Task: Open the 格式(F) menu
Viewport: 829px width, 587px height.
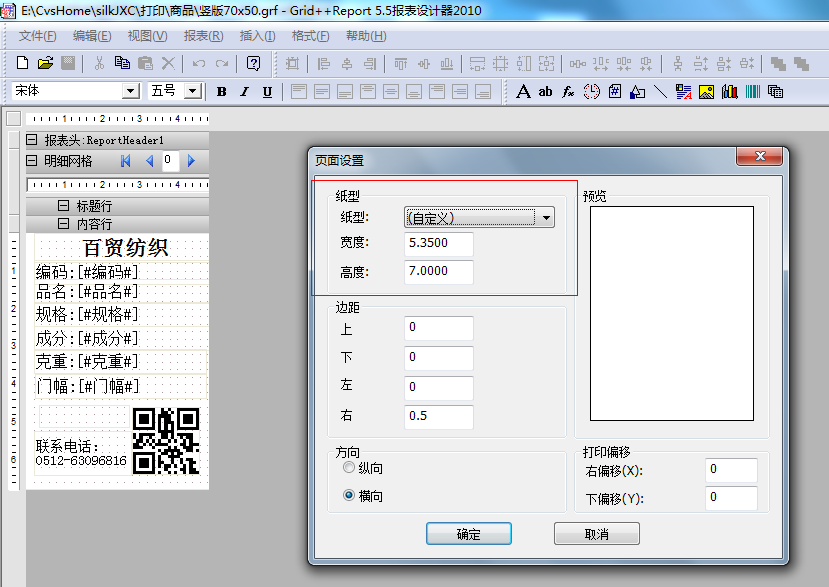Action: click(x=310, y=36)
